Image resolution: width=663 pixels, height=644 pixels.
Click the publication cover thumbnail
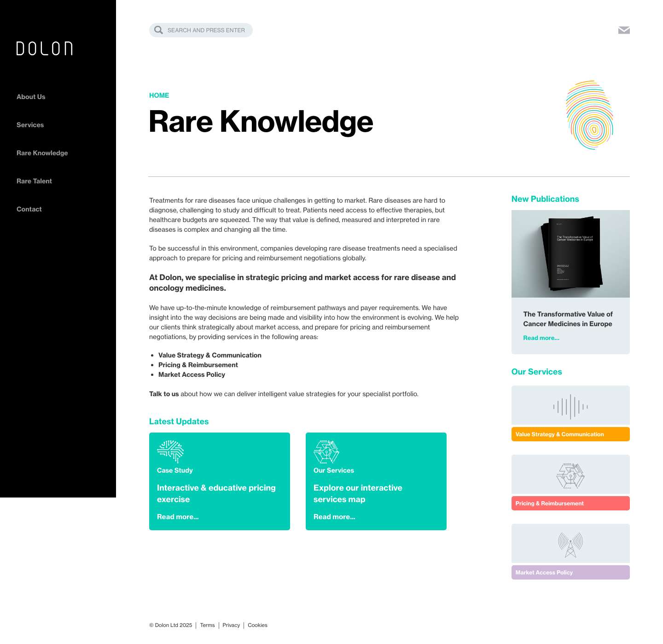[x=570, y=254]
